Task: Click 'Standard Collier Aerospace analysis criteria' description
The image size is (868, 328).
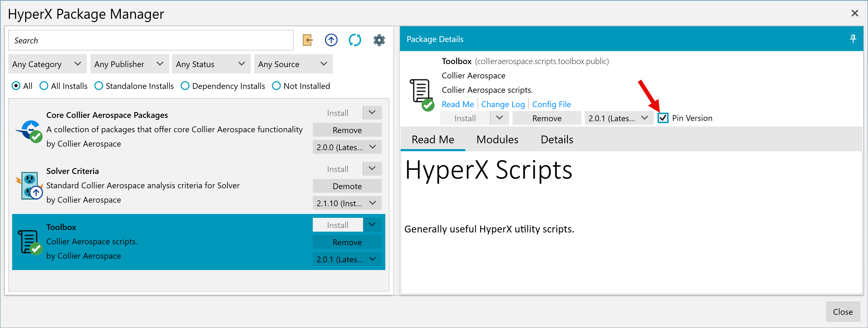Action: (x=143, y=185)
